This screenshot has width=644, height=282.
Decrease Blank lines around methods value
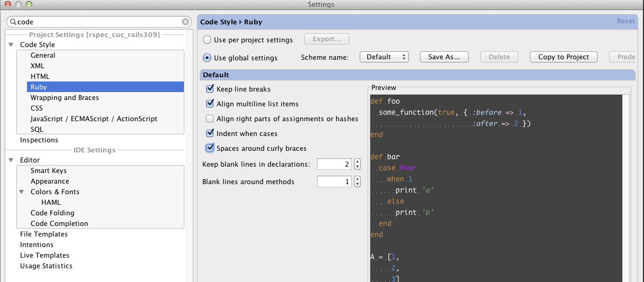pos(358,185)
